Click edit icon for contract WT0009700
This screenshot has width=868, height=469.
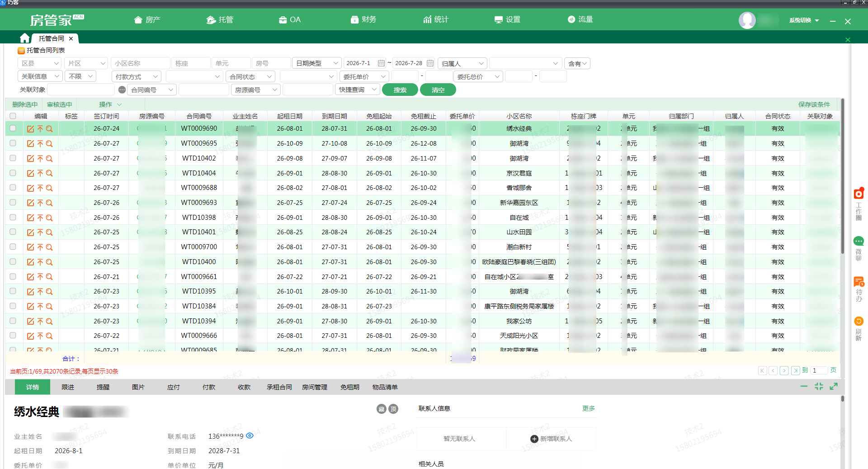(x=30, y=247)
